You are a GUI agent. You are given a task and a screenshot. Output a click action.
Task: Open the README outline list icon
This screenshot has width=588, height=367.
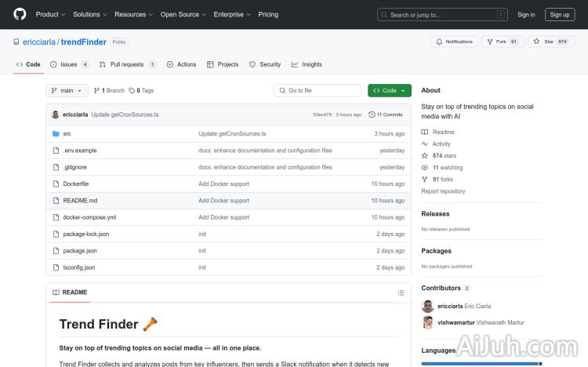401,293
